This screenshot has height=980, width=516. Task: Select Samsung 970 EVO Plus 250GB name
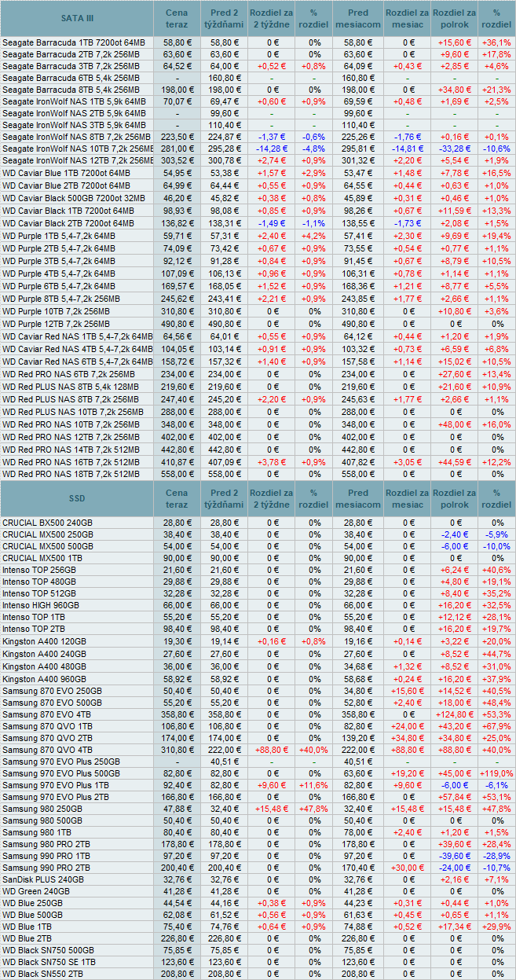tap(61, 762)
